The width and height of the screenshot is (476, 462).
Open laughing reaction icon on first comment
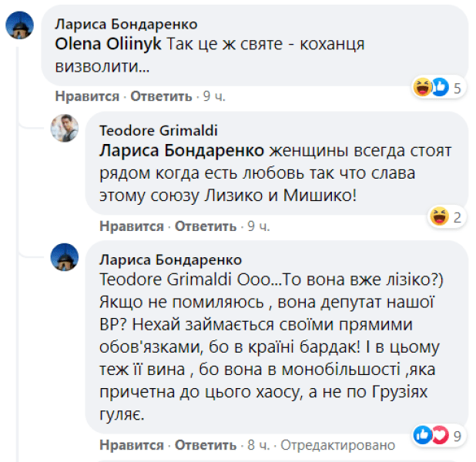click(422, 88)
